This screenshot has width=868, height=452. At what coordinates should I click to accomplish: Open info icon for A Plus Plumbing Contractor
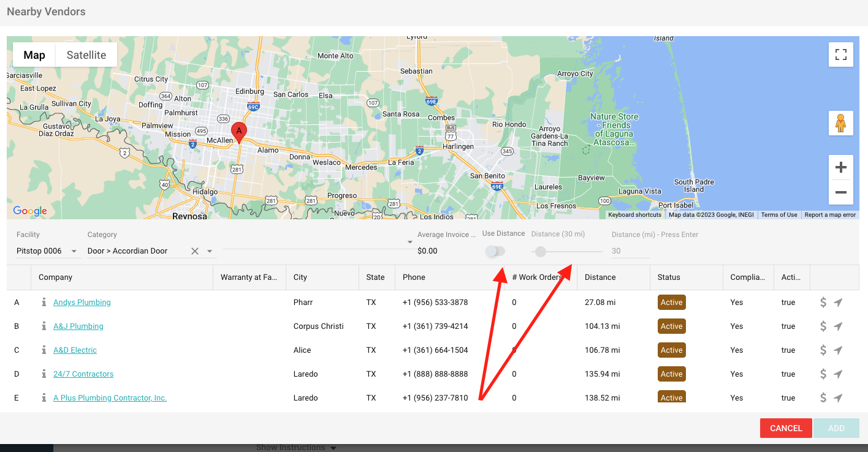44,398
